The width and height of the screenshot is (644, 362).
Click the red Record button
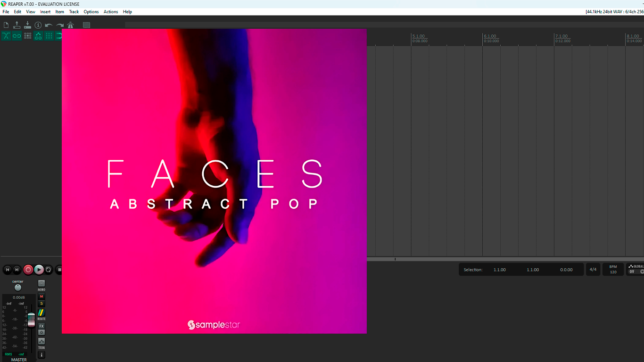28,270
